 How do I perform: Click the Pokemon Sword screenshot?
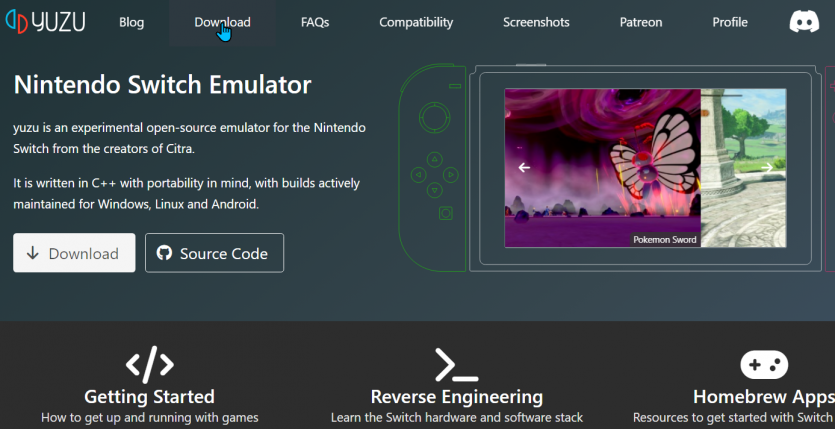[x=602, y=168]
